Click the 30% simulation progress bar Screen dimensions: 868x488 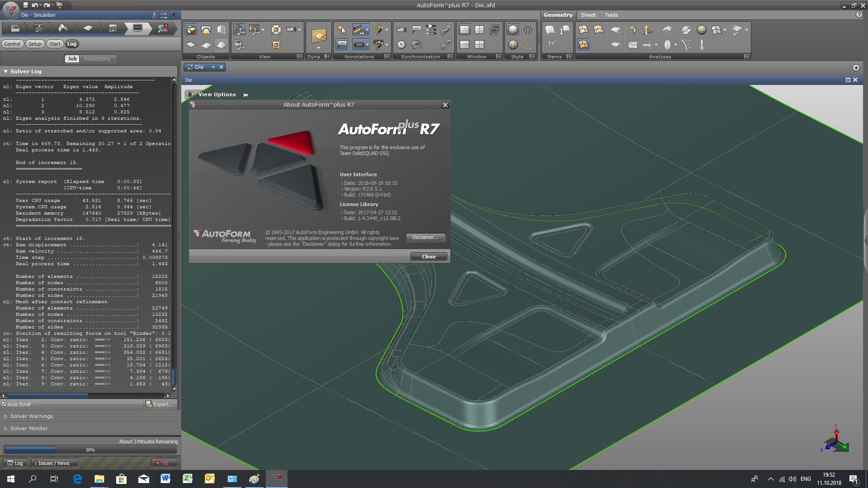coord(90,450)
